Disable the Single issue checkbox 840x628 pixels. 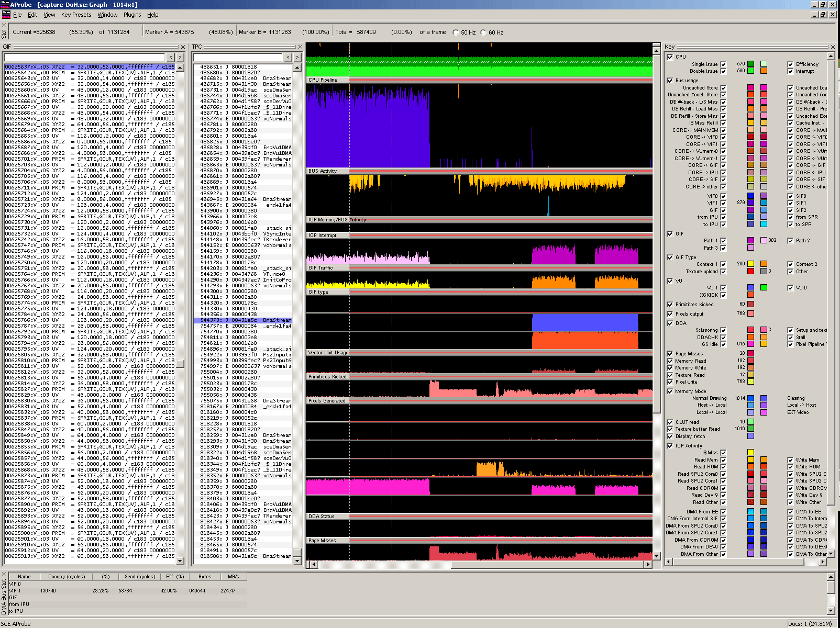(x=723, y=64)
